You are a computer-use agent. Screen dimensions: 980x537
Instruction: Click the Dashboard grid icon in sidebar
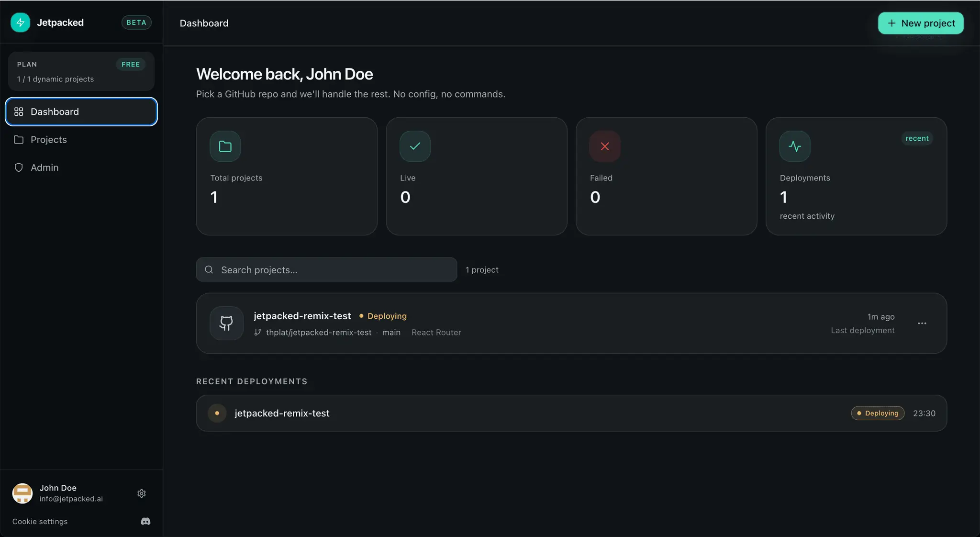pos(19,112)
